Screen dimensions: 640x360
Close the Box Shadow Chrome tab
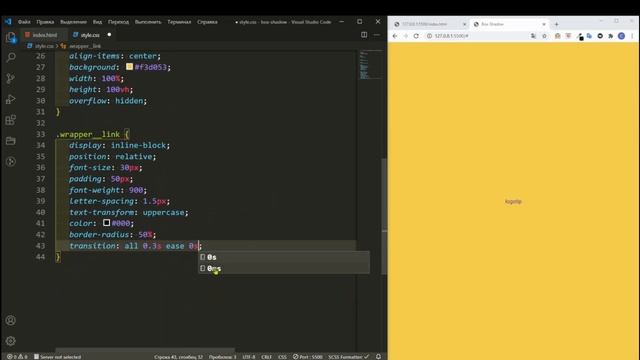(x=544, y=24)
